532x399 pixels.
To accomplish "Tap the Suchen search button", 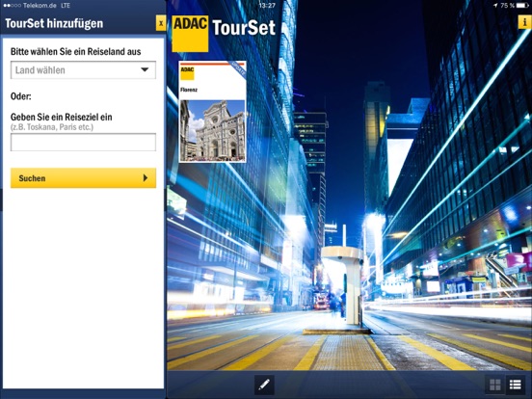I will pos(83,177).
